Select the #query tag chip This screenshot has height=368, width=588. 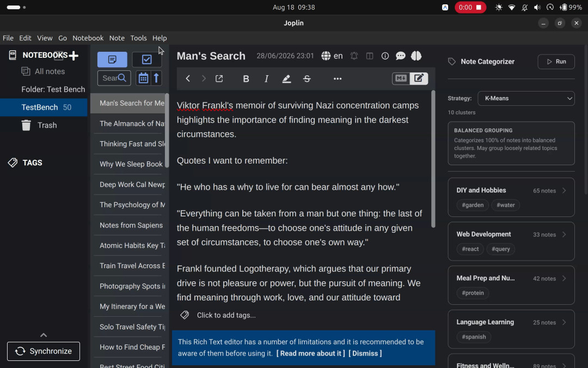pos(501,249)
